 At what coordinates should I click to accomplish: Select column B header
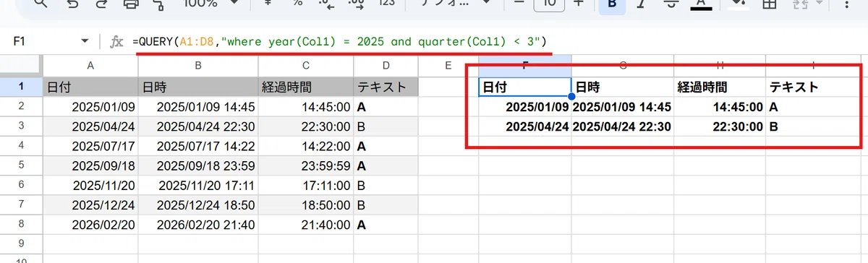pos(198,66)
